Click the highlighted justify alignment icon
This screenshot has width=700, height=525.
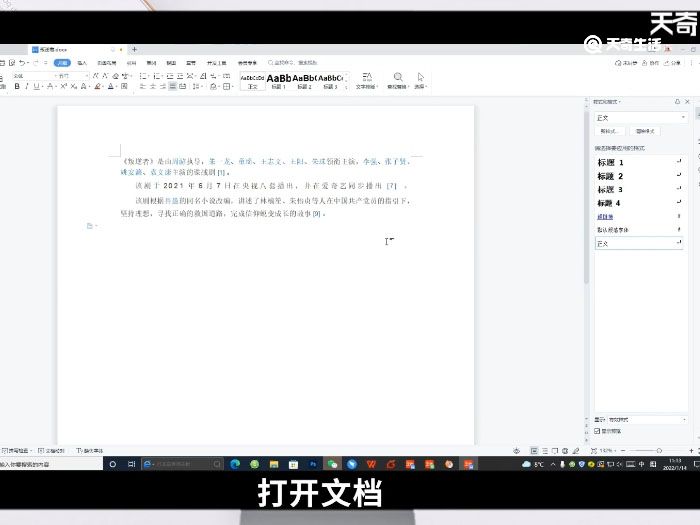[x=173, y=86]
